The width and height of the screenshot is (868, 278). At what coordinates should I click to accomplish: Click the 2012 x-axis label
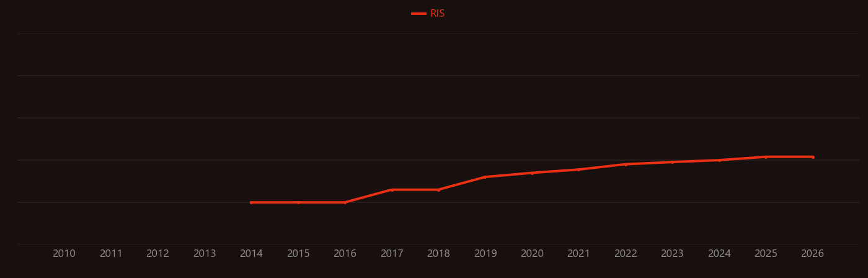(157, 254)
